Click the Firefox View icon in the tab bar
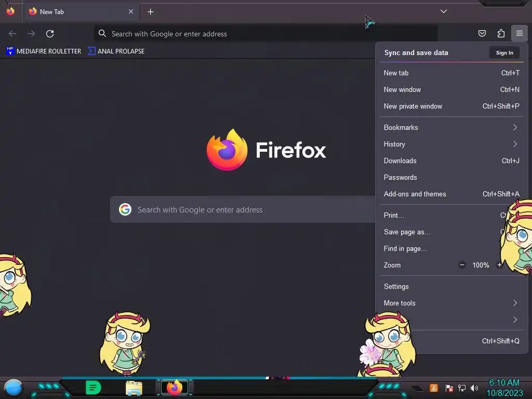This screenshot has height=399, width=532. [x=10, y=11]
